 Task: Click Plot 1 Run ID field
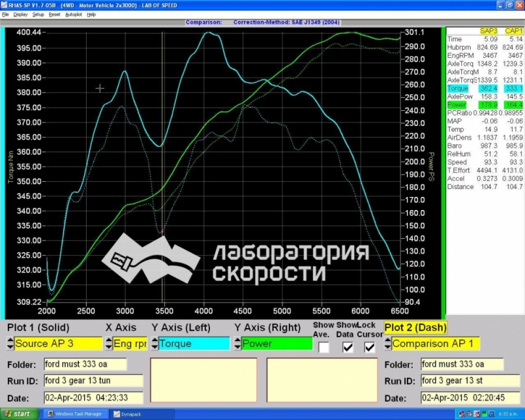pos(93,381)
